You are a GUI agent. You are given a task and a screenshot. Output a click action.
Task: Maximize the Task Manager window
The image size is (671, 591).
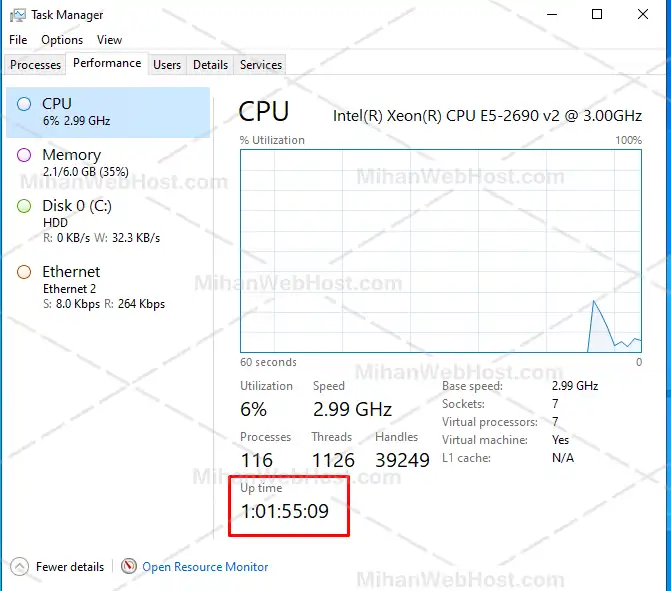point(597,15)
